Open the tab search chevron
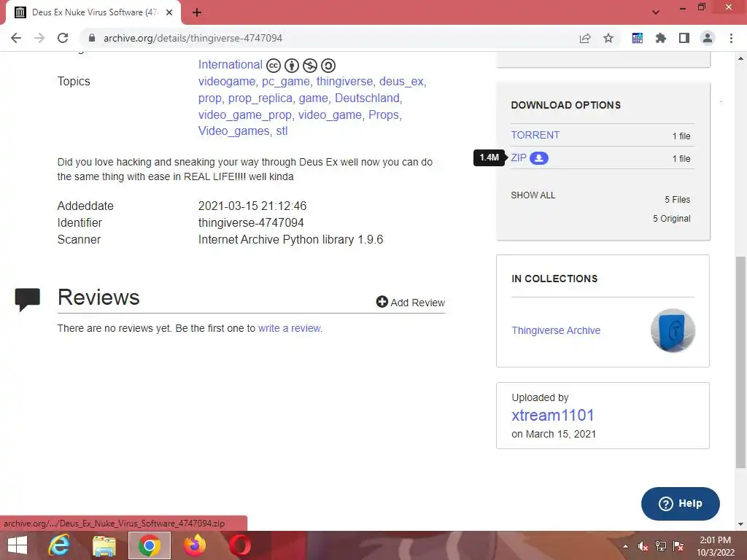747x560 pixels. [x=656, y=12]
